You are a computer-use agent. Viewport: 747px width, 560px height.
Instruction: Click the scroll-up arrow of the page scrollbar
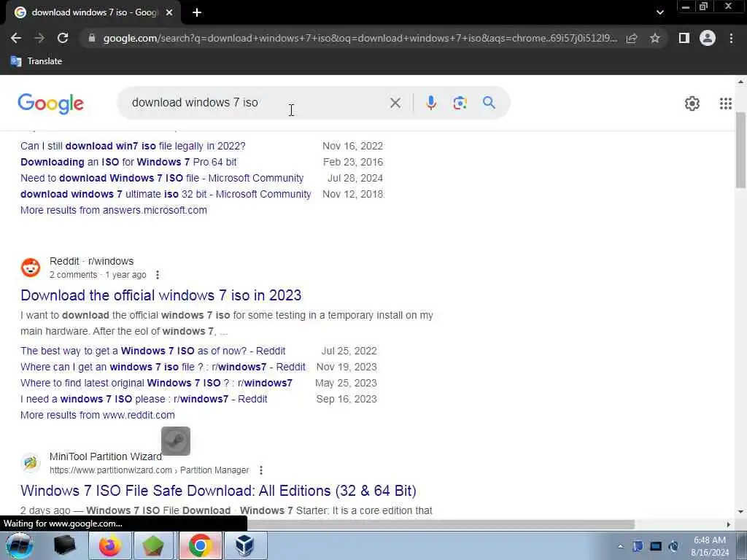[741, 82]
